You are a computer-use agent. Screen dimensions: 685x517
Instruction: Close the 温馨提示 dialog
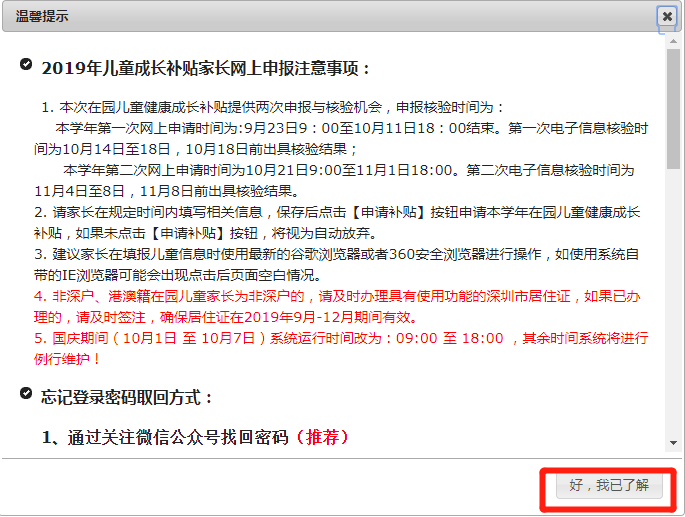point(667,17)
